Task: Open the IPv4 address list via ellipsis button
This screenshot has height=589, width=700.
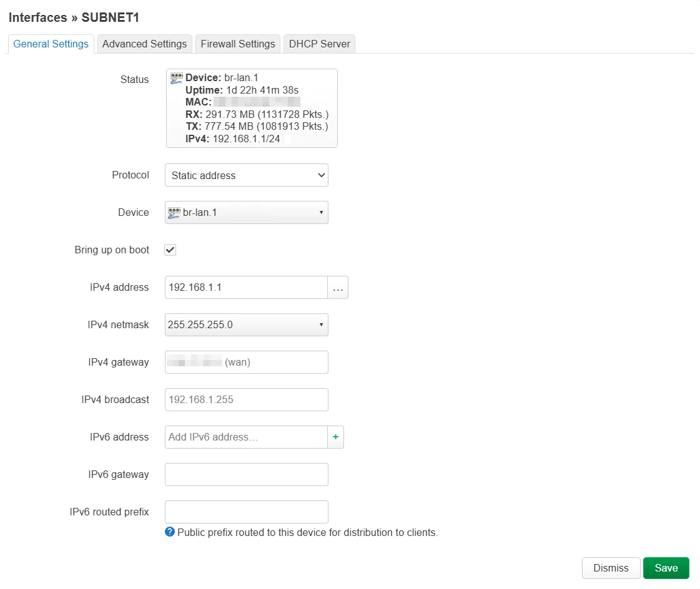Action: pos(338,288)
